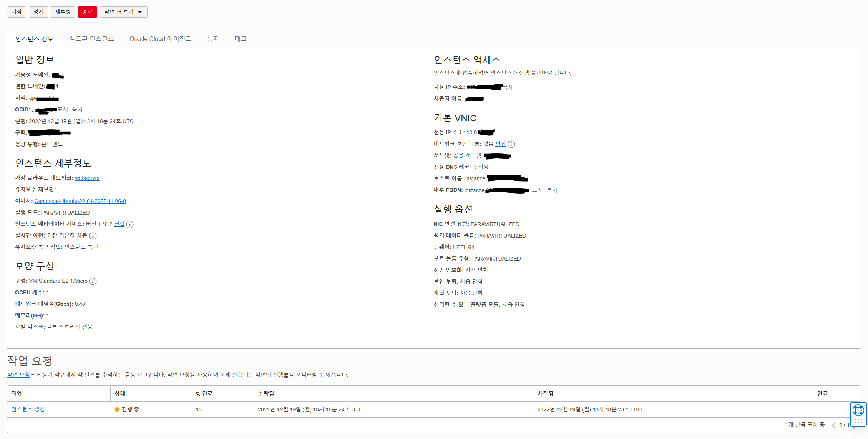Open the webserver virtual cloud network link
868x439 pixels.
(87, 178)
